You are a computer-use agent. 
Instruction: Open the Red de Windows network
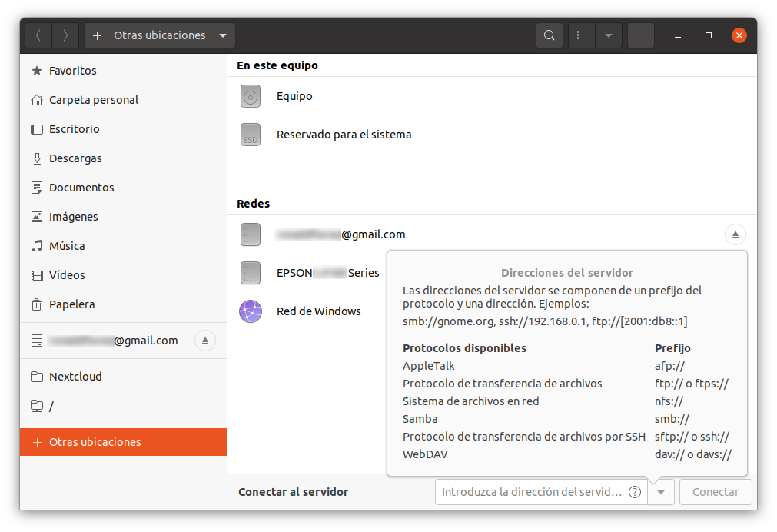(318, 311)
